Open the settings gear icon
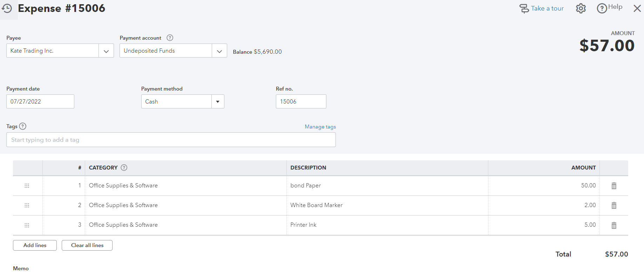The height and width of the screenshot is (272, 644). click(x=581, y=8)
